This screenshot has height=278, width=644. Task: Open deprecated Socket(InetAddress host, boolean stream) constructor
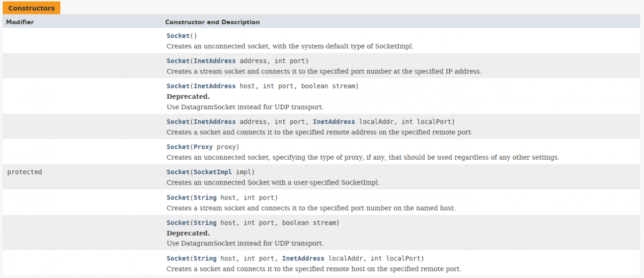pyautogui.click(x=178, y=86)
